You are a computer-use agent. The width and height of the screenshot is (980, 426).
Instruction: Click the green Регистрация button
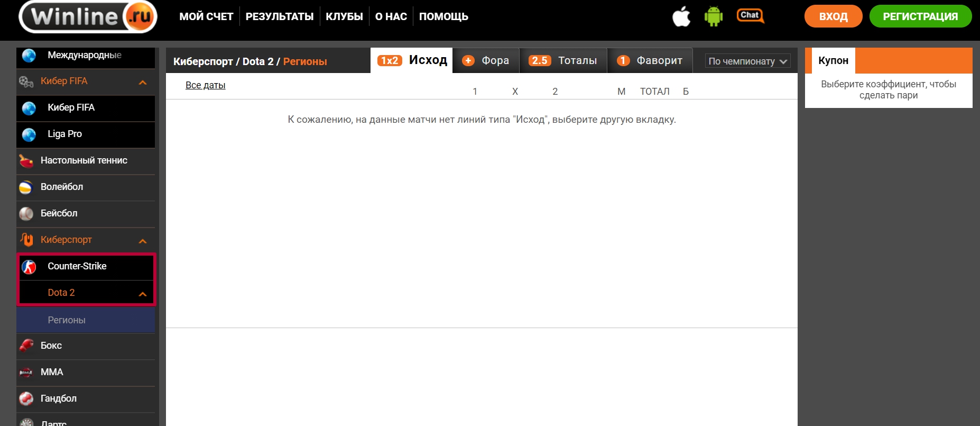coord(920,16)
